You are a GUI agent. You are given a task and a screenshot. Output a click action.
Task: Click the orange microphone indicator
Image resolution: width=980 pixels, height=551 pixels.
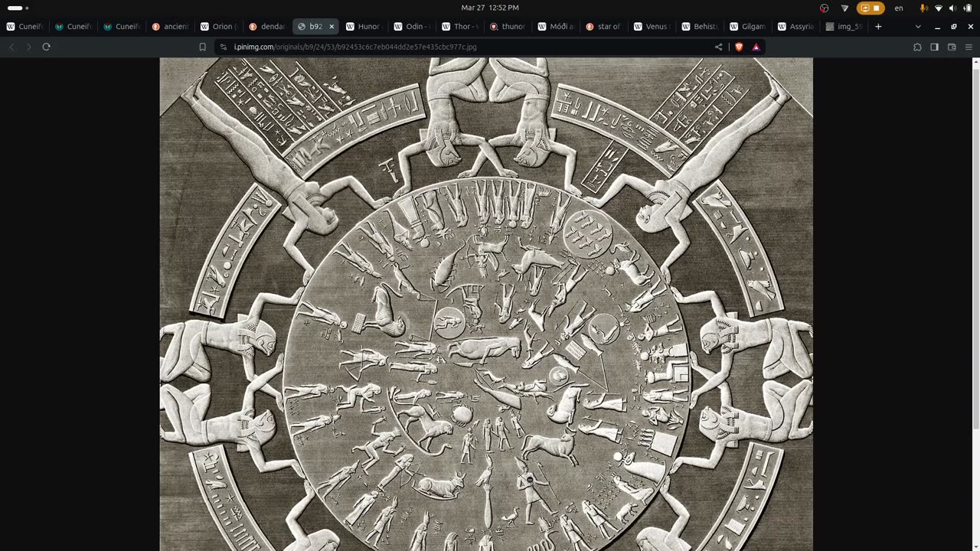click(x=923, y=8)
